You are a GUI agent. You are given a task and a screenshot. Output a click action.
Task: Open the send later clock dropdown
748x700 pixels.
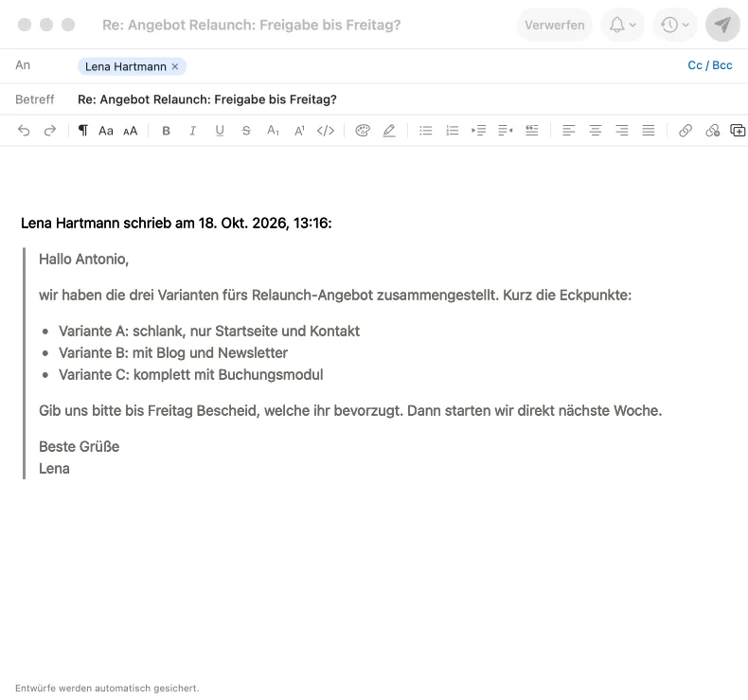point(675,25)
